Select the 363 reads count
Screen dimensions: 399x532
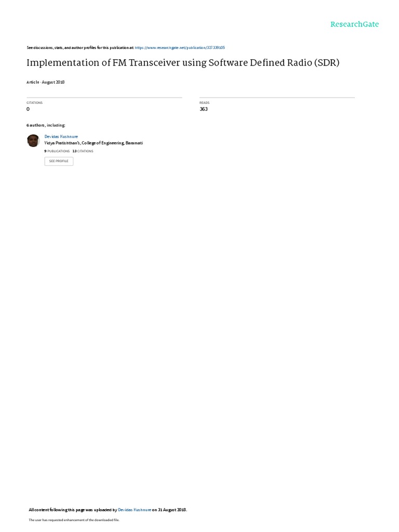(204, 109)
